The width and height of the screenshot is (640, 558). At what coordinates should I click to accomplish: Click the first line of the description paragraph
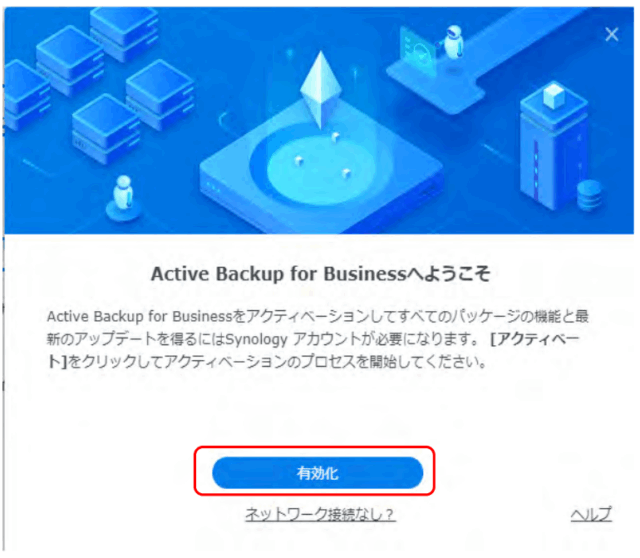(318, 316)
